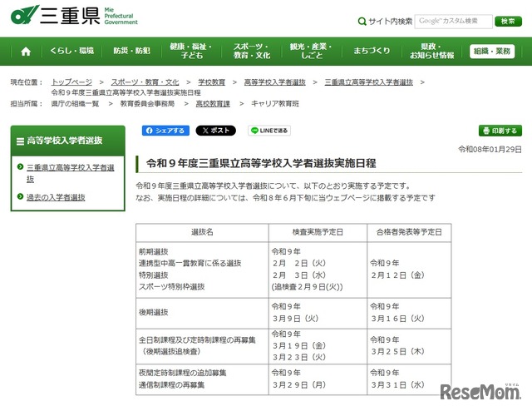Click the Facebook icon on share button
This screenshot has width=532, height=411.
tap(150, 131)
